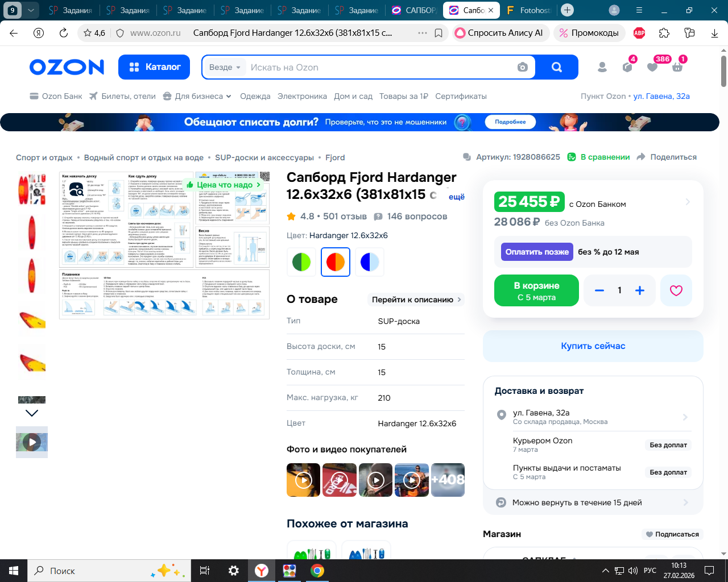Go to description via Перейти к описанию
728x582 pixels.
click(x=416, y=300)
